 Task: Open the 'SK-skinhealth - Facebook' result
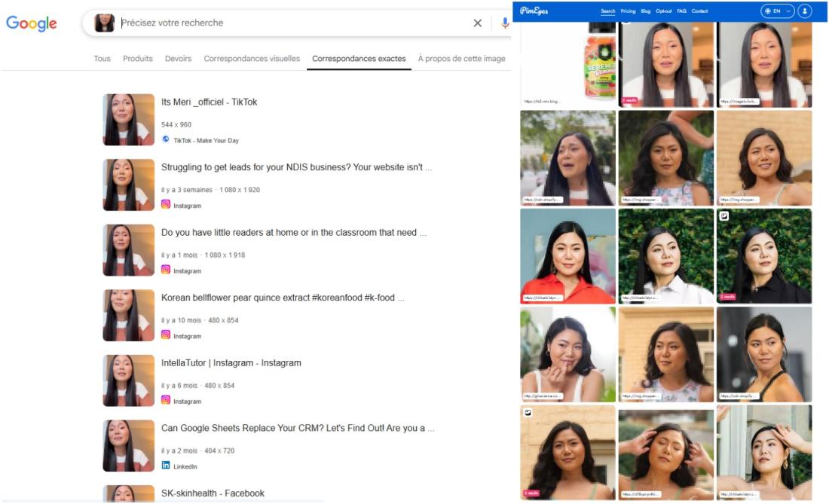pyautogui.click(x=213, y=493)
